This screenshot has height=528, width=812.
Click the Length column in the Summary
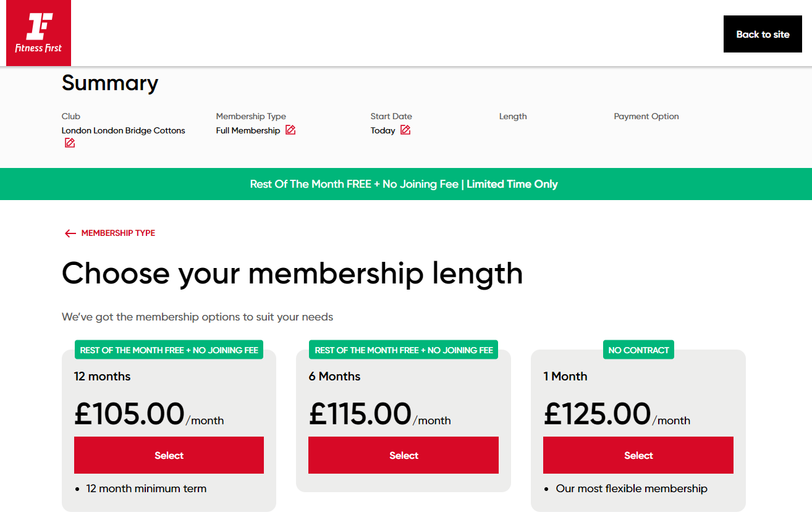[513, 116]
